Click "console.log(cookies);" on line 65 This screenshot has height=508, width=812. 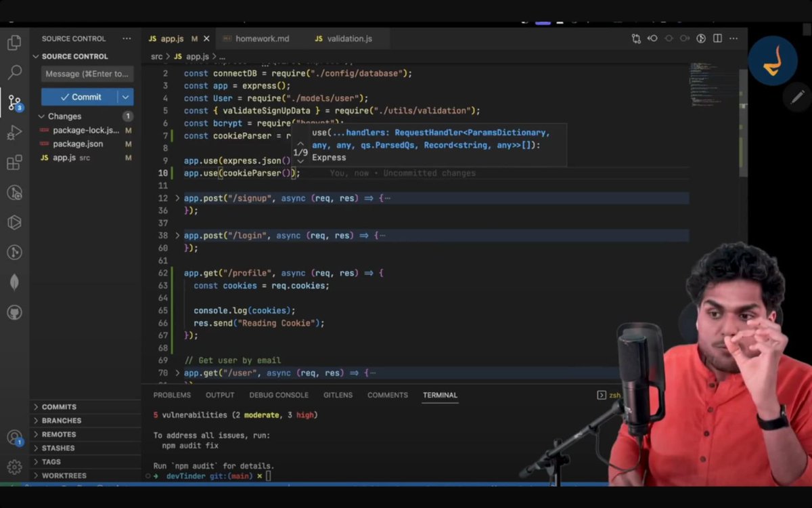point(245,310)
